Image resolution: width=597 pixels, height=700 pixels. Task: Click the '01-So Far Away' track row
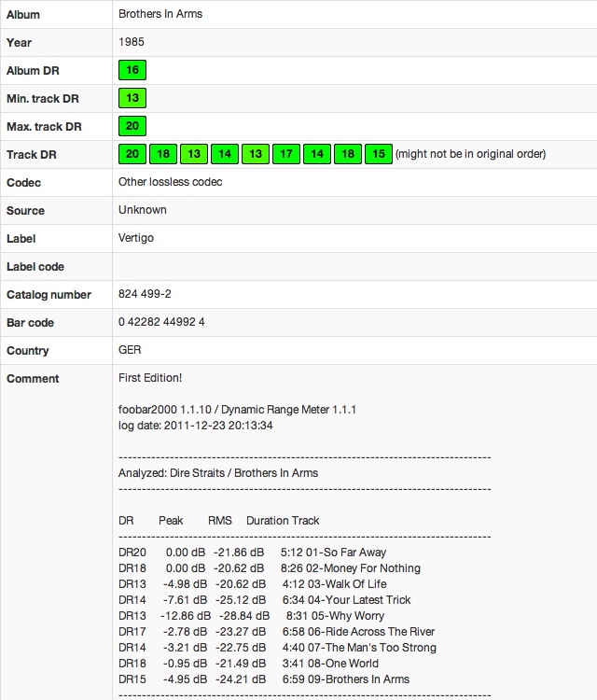tap(252, 553)
